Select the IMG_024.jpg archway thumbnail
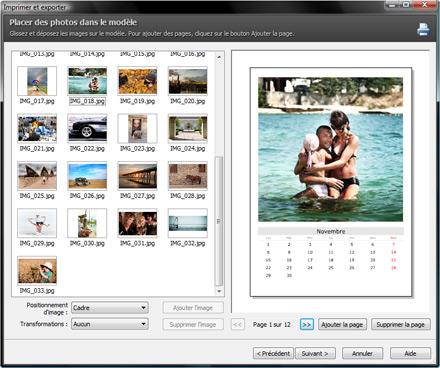 click(188, 128)
